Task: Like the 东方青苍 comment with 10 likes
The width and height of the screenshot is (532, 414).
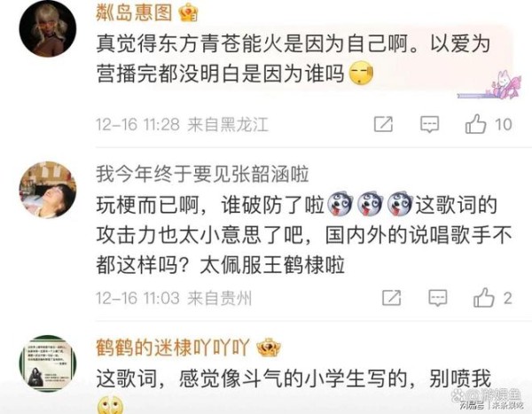Action: click(x=475, y=124)
